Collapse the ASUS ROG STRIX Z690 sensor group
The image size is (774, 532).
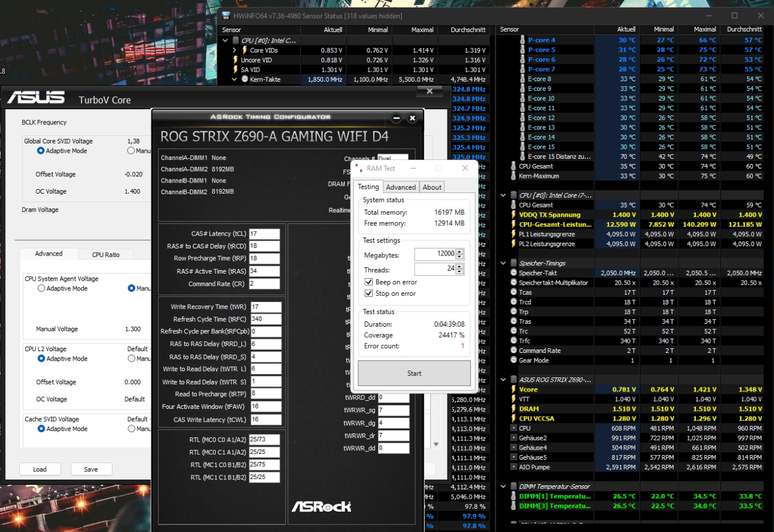[x=503, y=380]
